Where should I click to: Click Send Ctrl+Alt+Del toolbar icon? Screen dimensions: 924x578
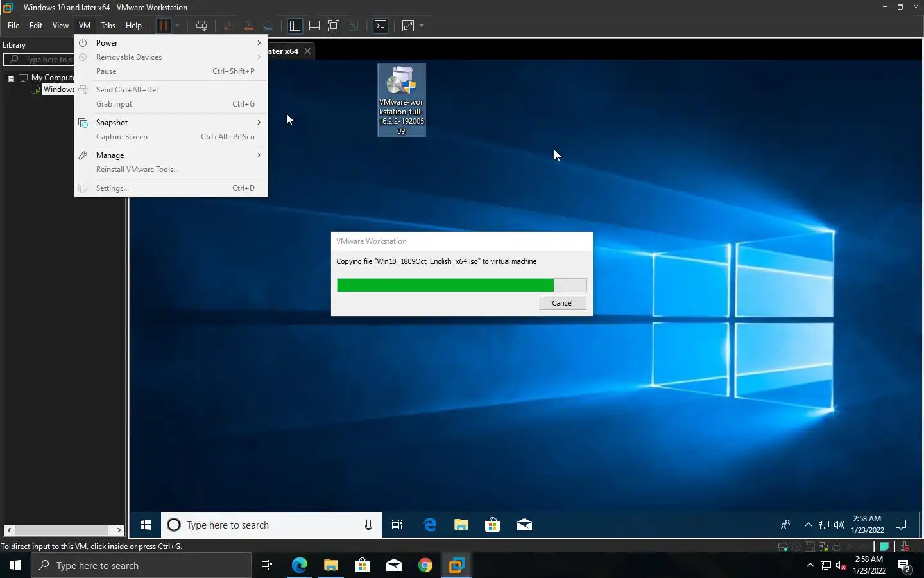click(201, 26)
